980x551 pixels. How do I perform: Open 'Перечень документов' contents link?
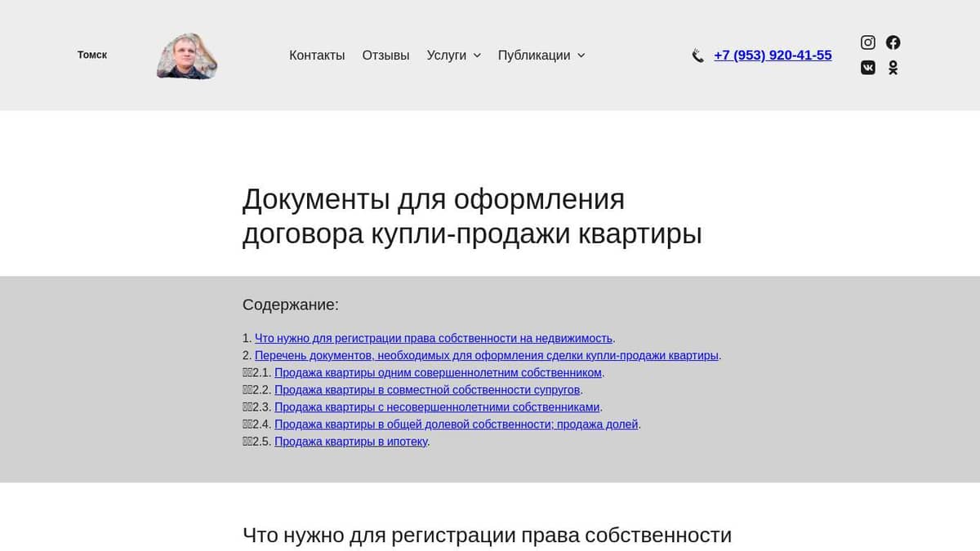[487, 355]
